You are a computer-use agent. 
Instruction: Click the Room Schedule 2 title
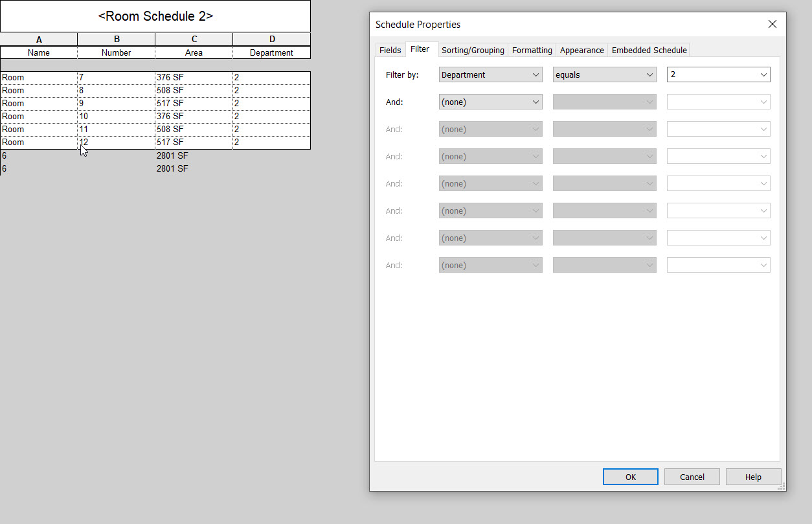(155, 16)
